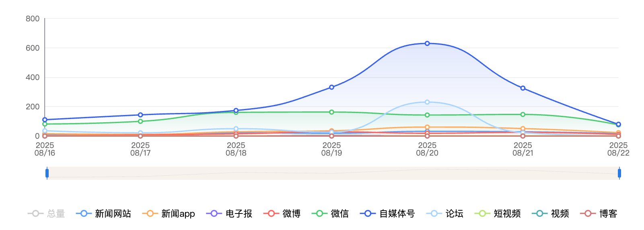Click 自媒体号 peak point on 08/20

point(427,43)
